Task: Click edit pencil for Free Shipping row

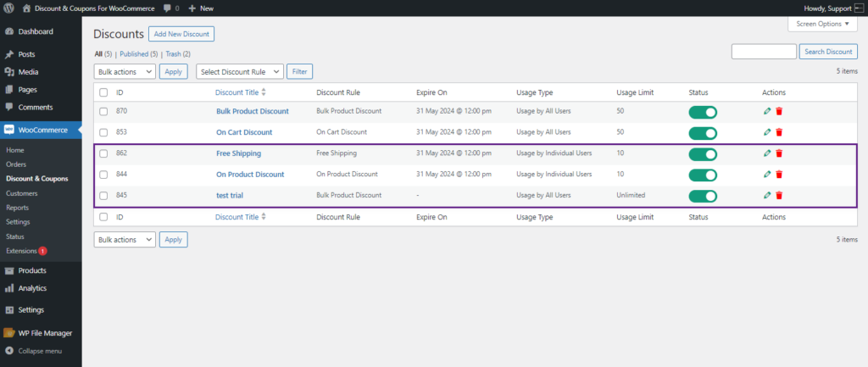Action: pos(766,153)
